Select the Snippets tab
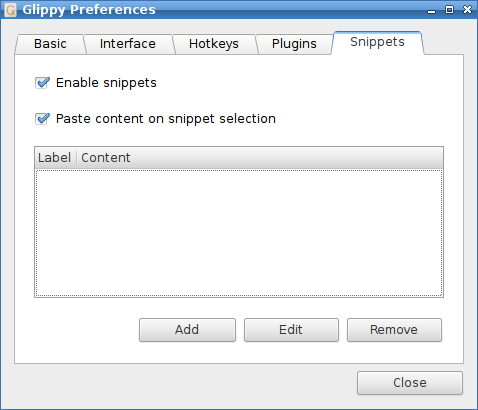 (377, 42)
